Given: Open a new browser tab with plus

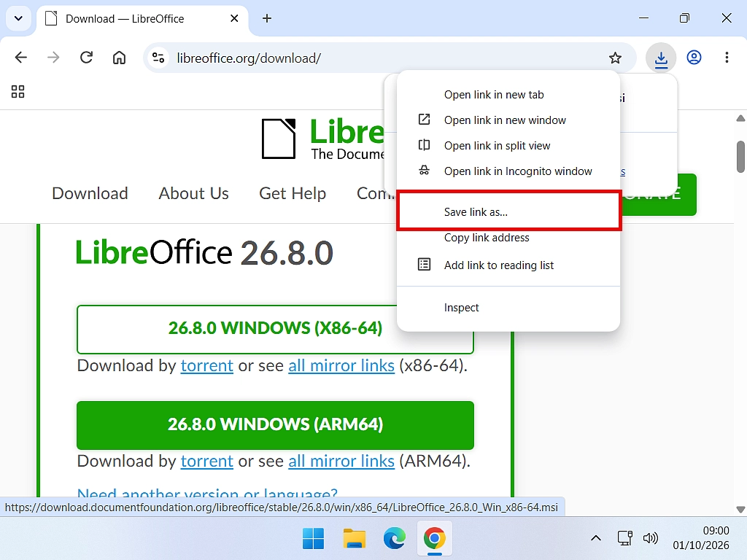Looking at the screenshot, I should (267, 18).
